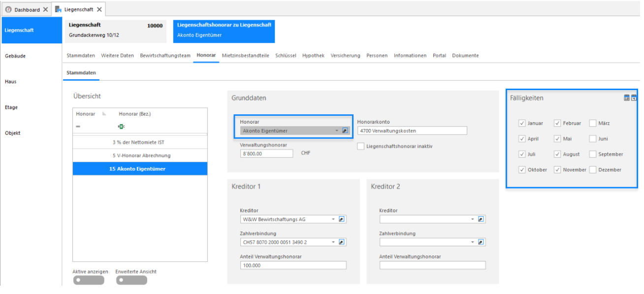This screenshot has height=294, width=644.
Task: Select the row 3 % der Nettomiete IST
Action: point(140,142)
